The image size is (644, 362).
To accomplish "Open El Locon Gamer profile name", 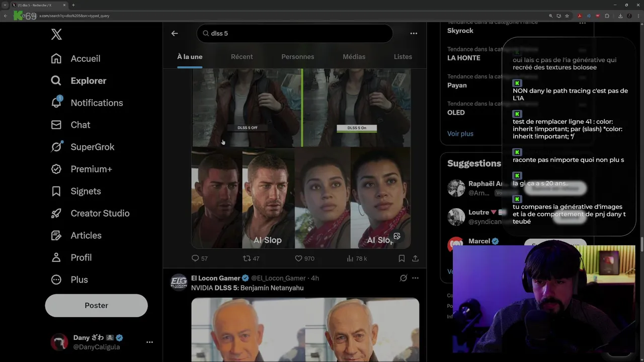I will coord(215,278).
